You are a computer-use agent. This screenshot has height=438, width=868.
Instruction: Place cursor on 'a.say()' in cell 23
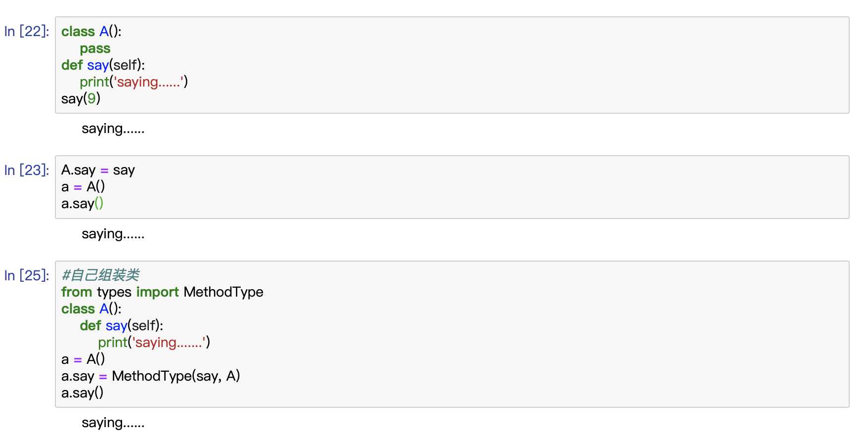[x=83, y=203]
